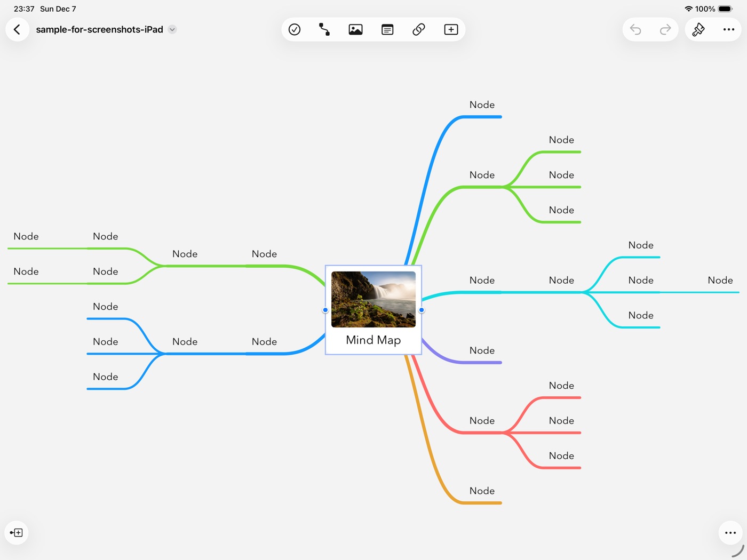Viewport: 747px width, 560px height.
Task: Open the note icon in toolbar
Action: click(387, 29)
